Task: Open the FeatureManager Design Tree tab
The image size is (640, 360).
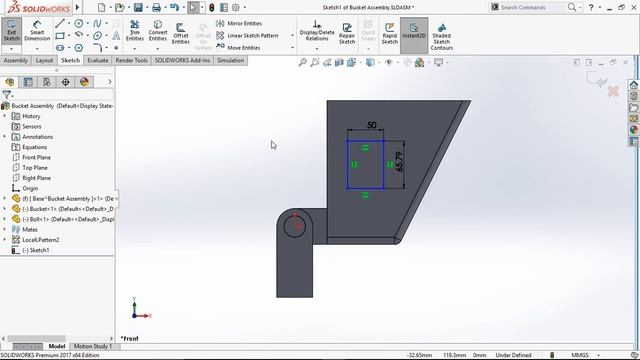Action: [x=9, y=82]
